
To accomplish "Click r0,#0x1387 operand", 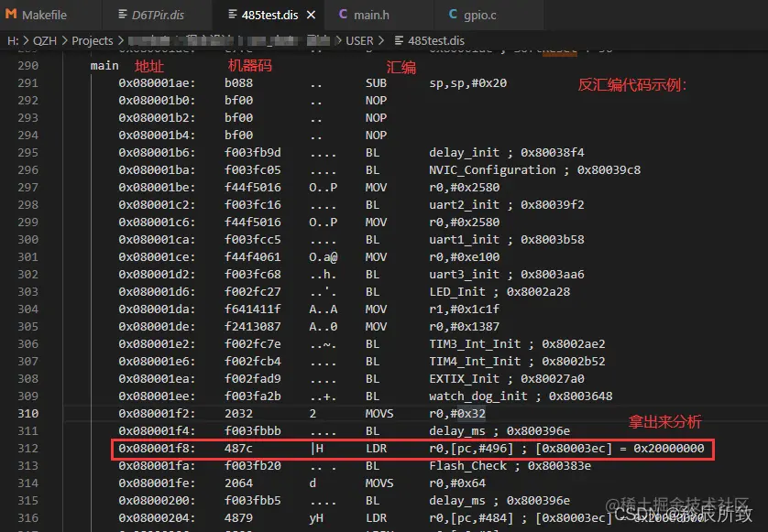I will tap(465, 327).
